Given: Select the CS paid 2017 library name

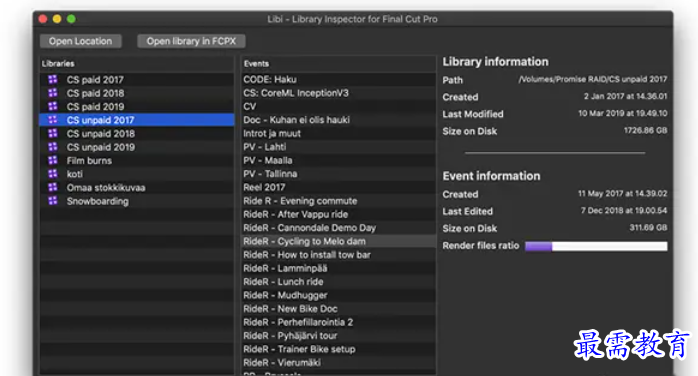Looking at the screenshot, I should pyautogui.click(x=95, y=80).
